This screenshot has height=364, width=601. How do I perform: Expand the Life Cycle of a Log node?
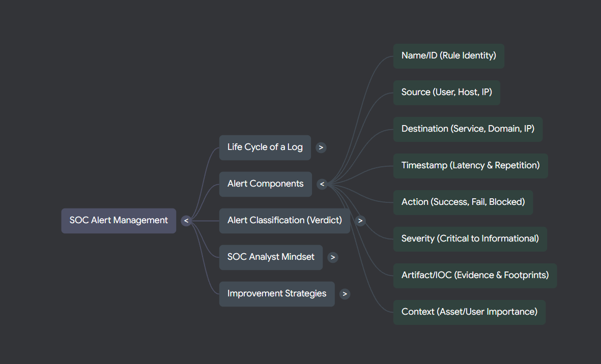point(321,147)
